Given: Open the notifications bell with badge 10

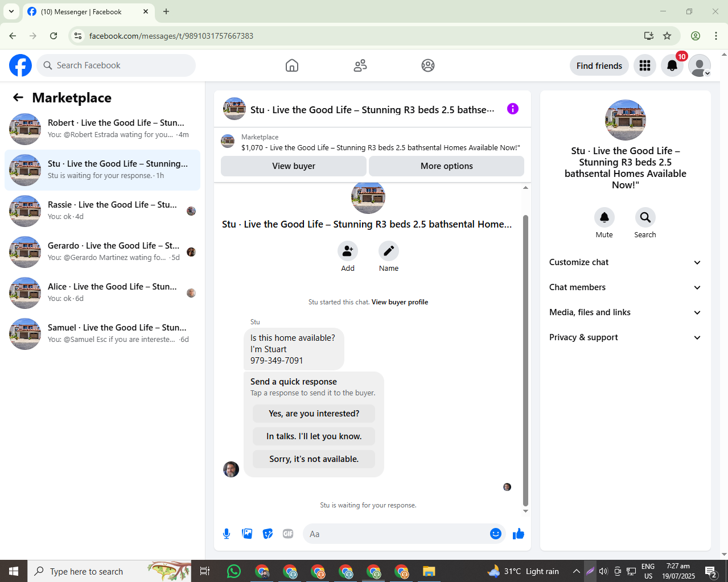Looking at the screenshot, I should [x=672, y=65].
